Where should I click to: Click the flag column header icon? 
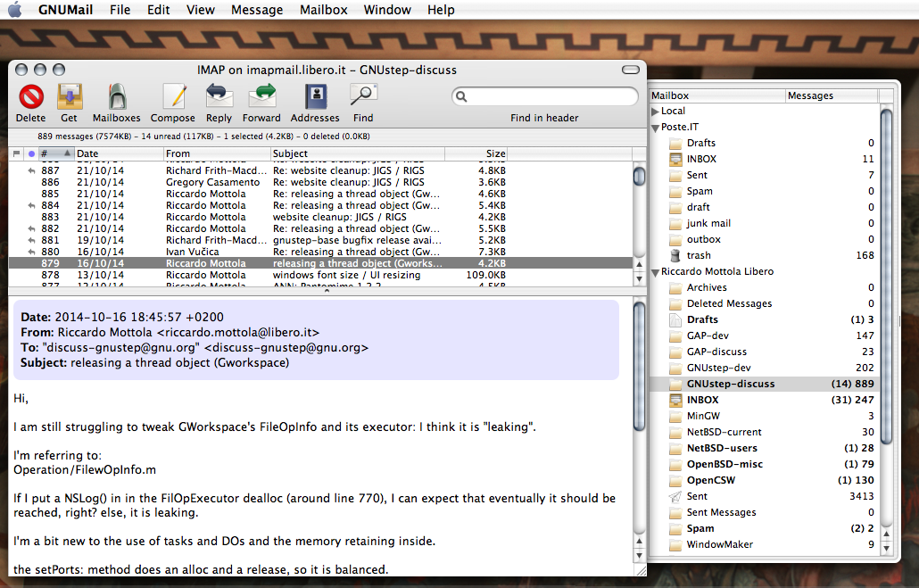[x=16, y=153]
